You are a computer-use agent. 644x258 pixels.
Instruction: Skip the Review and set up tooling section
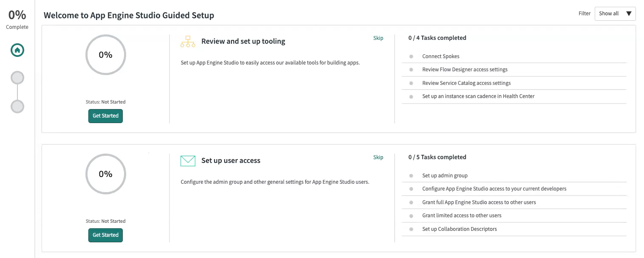click(378, 38)
